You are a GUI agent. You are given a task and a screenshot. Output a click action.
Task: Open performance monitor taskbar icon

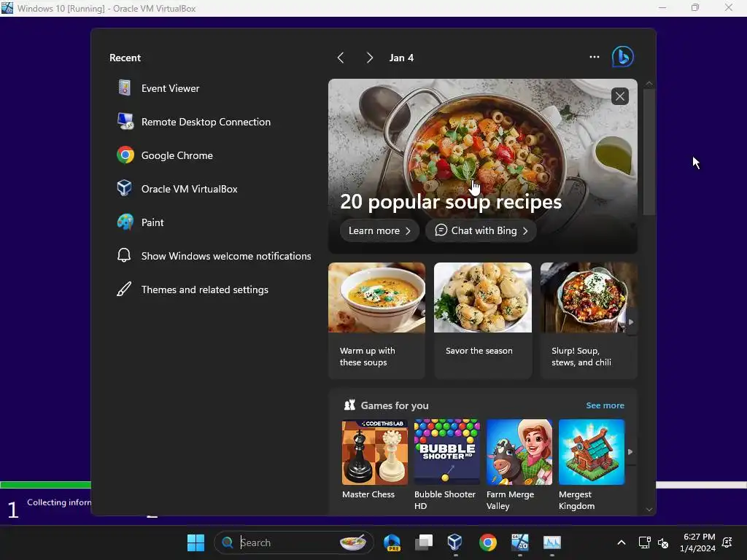click(x=552, y=542)
